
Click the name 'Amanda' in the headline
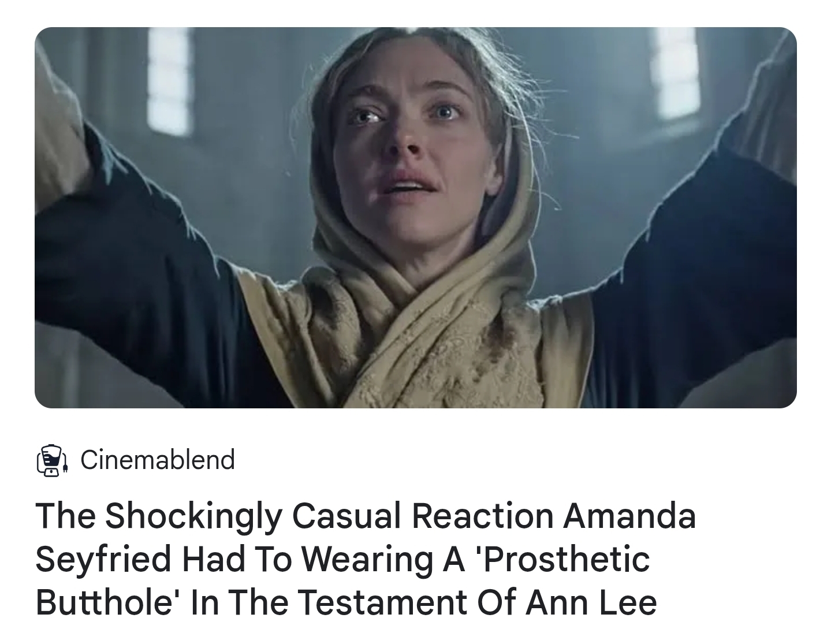[629, 516]
